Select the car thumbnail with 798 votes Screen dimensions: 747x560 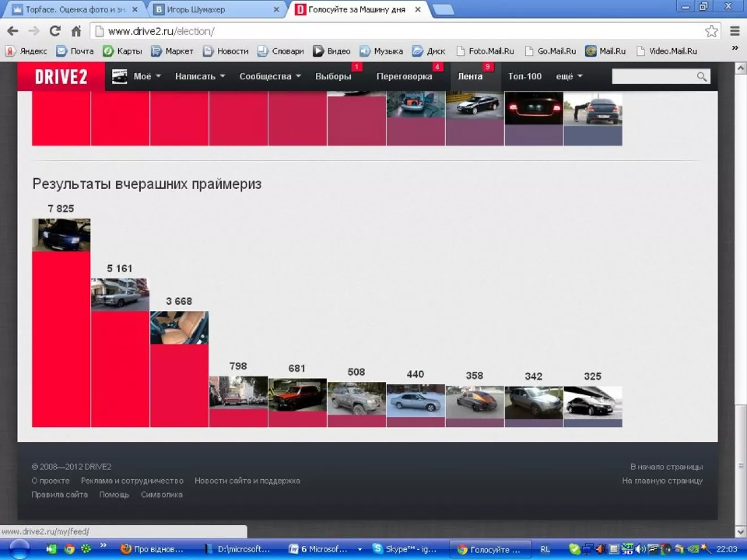pyautogui.click(x=238, y=393)
